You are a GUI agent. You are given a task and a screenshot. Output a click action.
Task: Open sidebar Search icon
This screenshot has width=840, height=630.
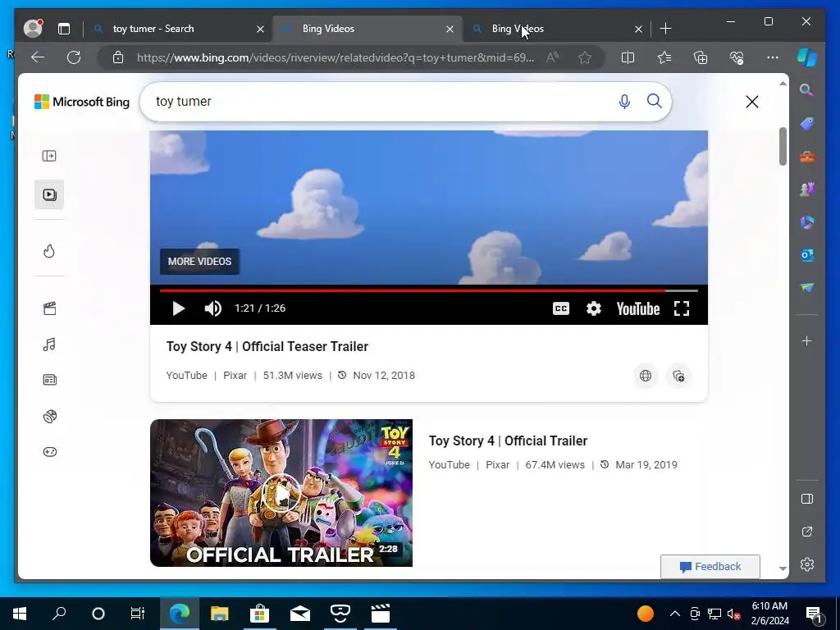tap(806, 90)
